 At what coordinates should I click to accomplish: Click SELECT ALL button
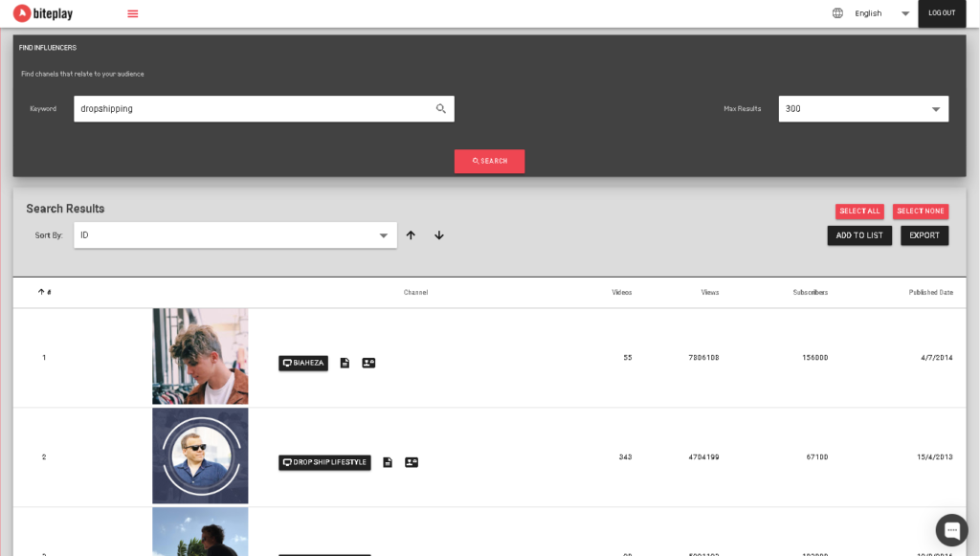859,211
